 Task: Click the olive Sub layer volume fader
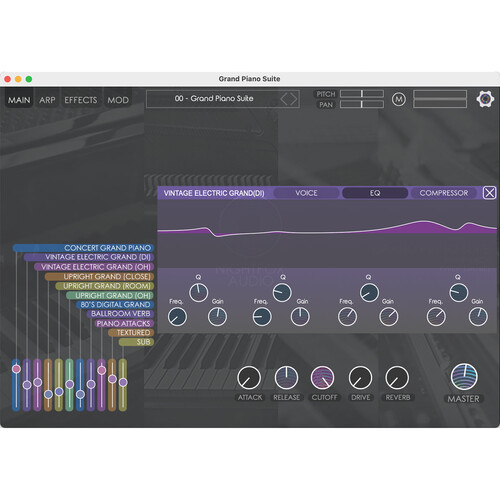(x=123, y=385)
